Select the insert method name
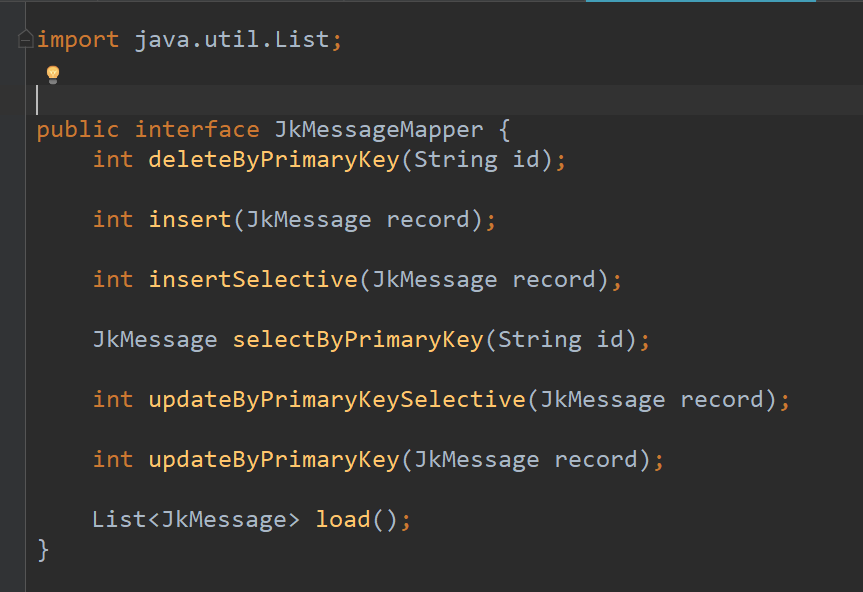Image resolution: width=863 pixels, height=592 pixels. pos(190,220)
